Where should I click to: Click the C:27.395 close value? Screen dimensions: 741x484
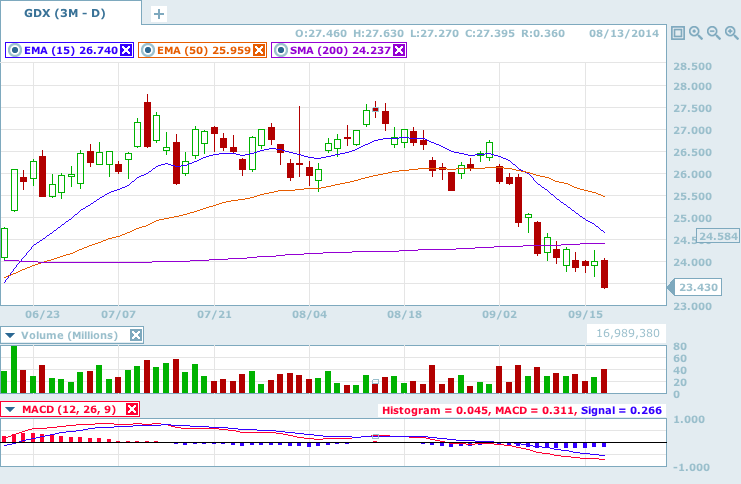(x=490, y=34)
